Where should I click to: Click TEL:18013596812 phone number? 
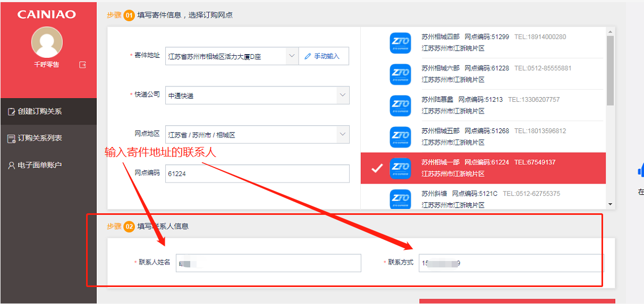coord(540,131)
